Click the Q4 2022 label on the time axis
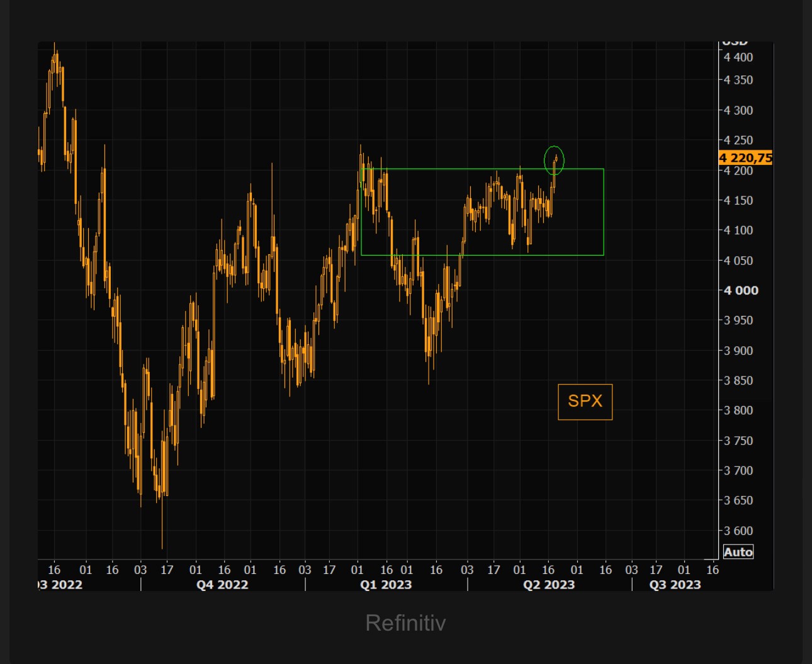 [x=221, y=584]
